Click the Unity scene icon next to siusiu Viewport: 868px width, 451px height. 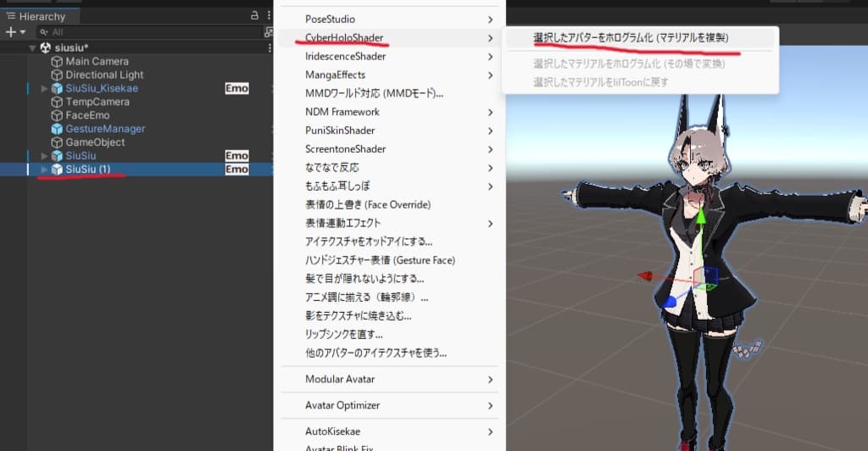click(46, 48)
